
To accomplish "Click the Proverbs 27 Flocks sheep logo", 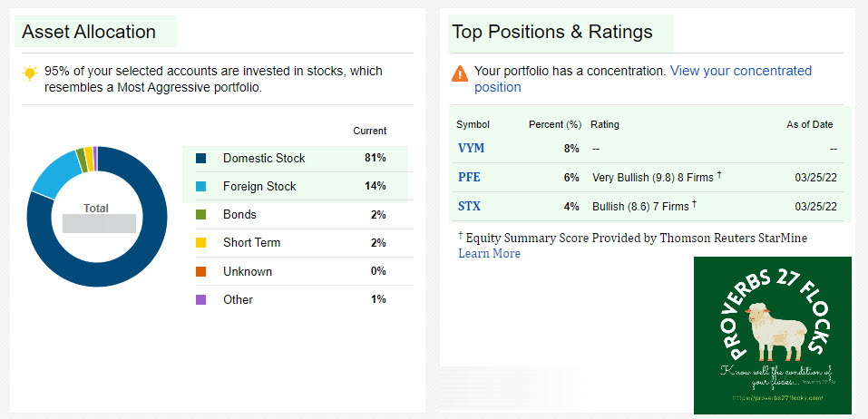I will coord(772,336).
